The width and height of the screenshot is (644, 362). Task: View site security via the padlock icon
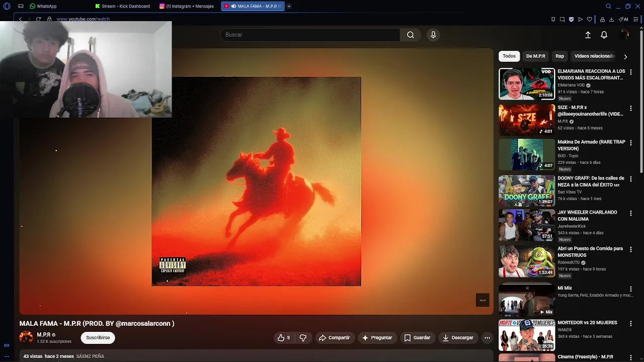(49, 19)
